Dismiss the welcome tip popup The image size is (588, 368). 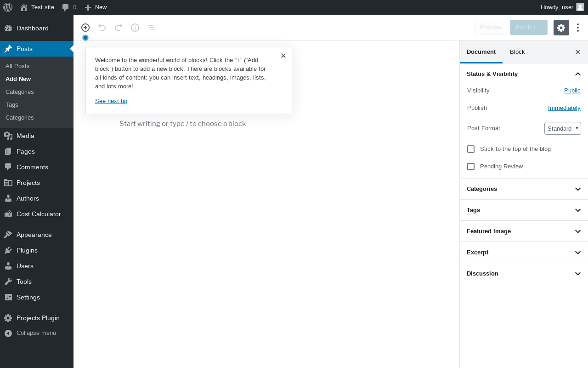tap(283, 56)
